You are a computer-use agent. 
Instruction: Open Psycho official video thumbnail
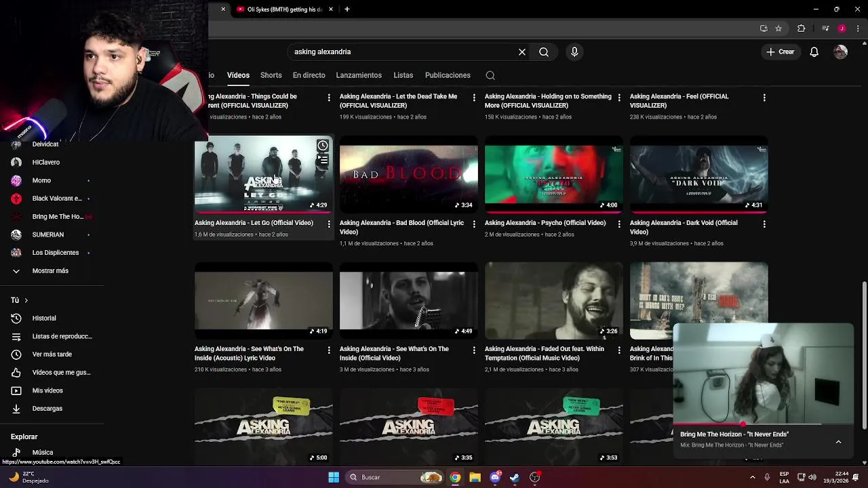[x=554, y=174]
